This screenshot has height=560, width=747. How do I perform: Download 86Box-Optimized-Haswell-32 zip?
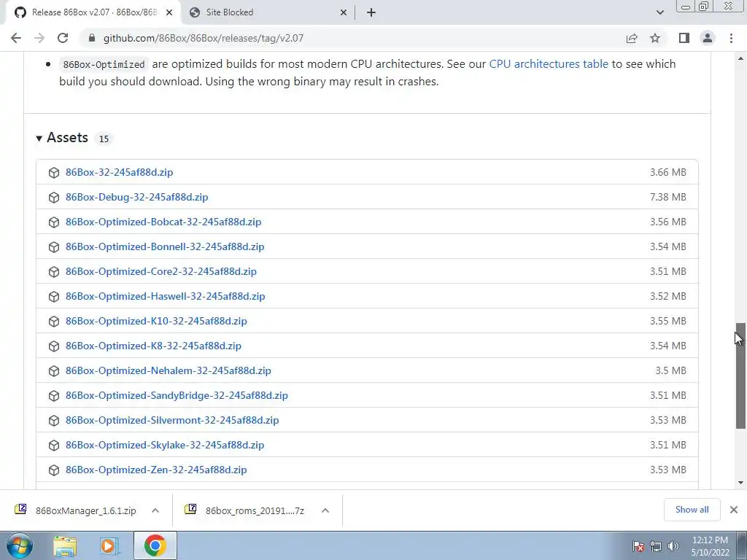[x=166, y=296]
